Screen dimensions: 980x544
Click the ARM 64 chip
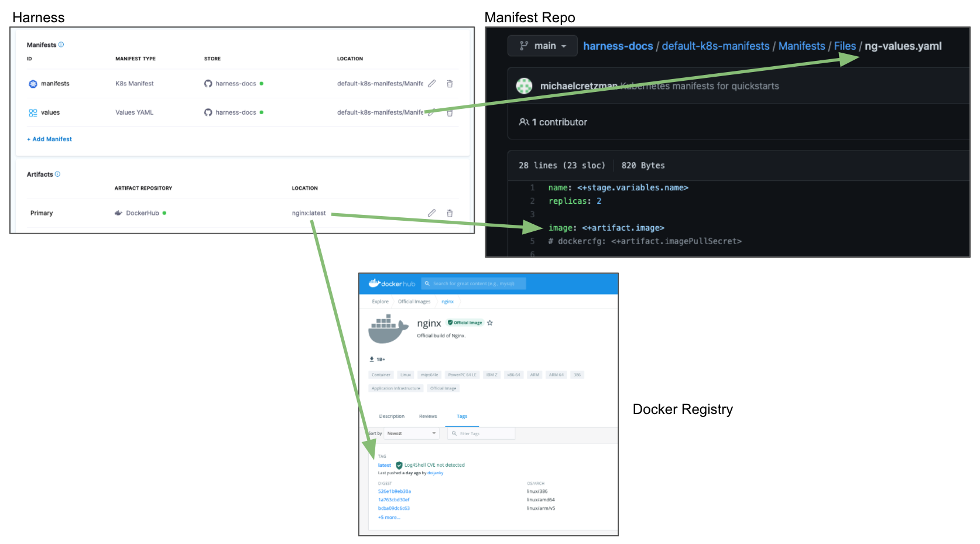(556, 375)
